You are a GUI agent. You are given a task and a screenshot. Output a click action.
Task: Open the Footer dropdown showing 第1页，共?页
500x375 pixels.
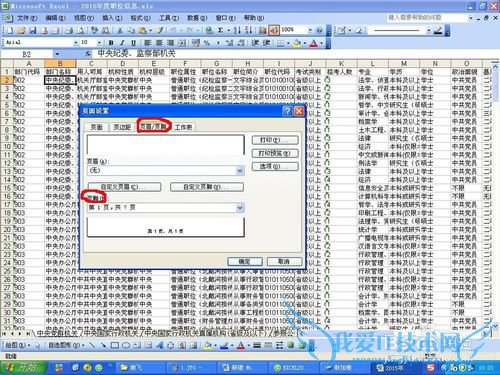click(240, 208)
